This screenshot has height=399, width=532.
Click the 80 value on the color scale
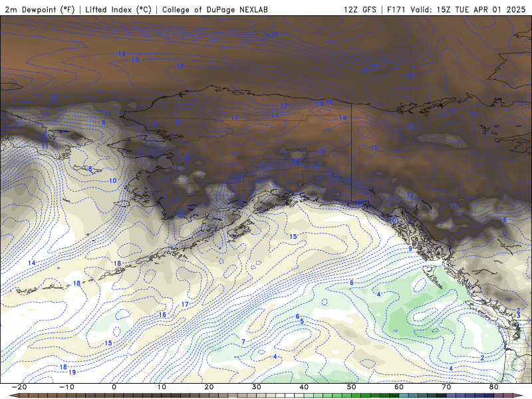click(494, 387)
